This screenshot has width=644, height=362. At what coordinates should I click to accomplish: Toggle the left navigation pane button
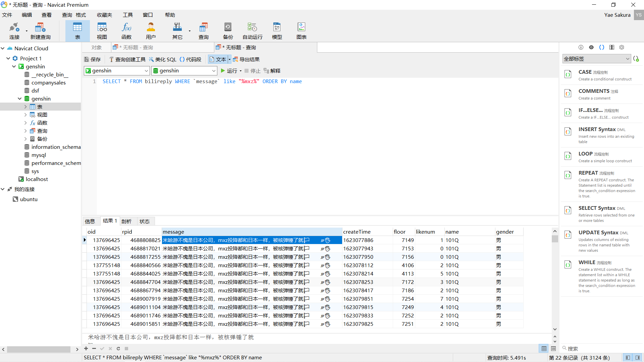(628, 358)
